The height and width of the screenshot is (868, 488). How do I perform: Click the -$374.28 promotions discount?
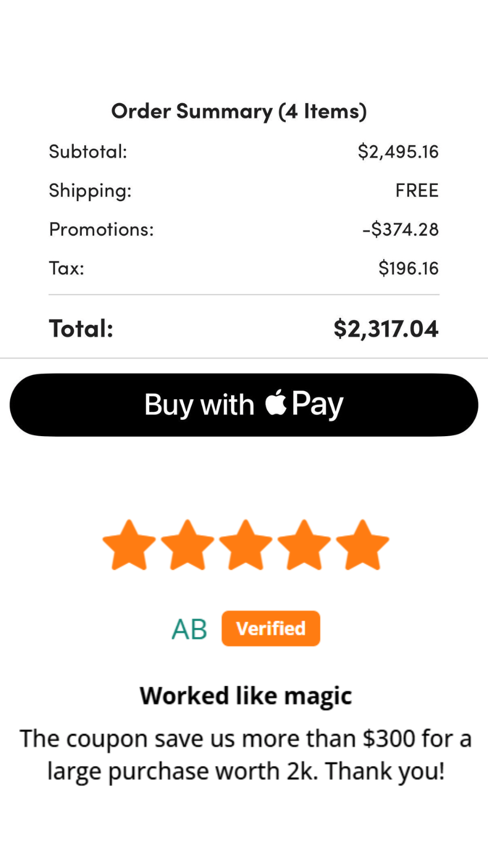pos(400,229)
